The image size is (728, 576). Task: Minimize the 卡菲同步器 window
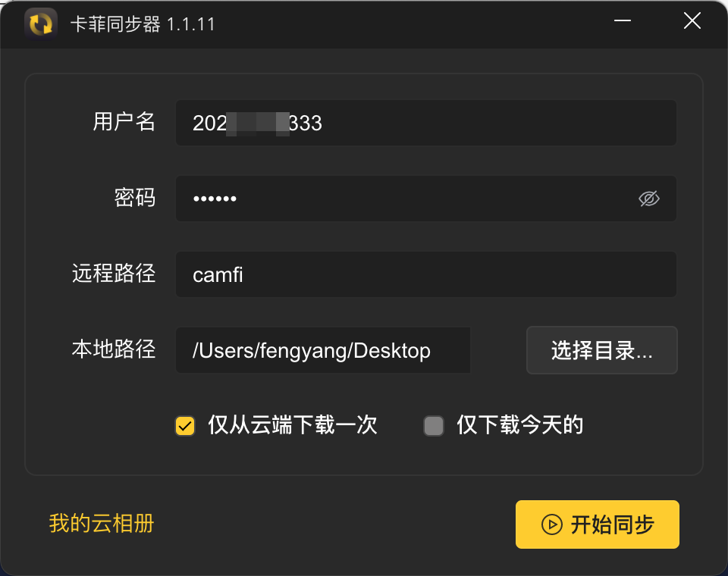(622, 21)
